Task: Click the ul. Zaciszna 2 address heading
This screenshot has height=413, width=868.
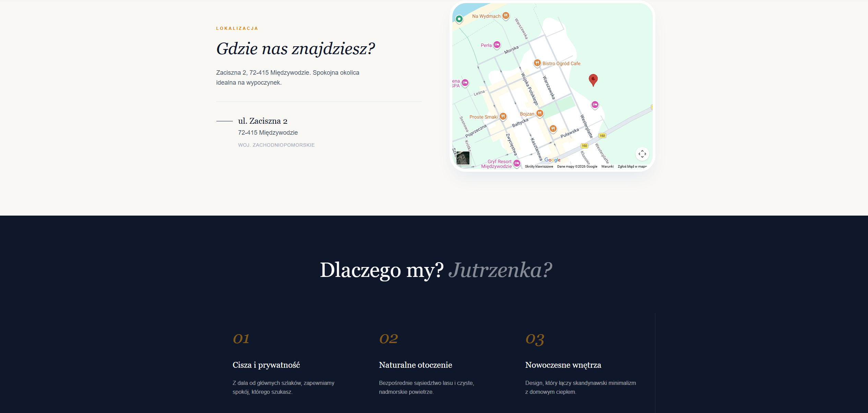Action: click(263, 121)
